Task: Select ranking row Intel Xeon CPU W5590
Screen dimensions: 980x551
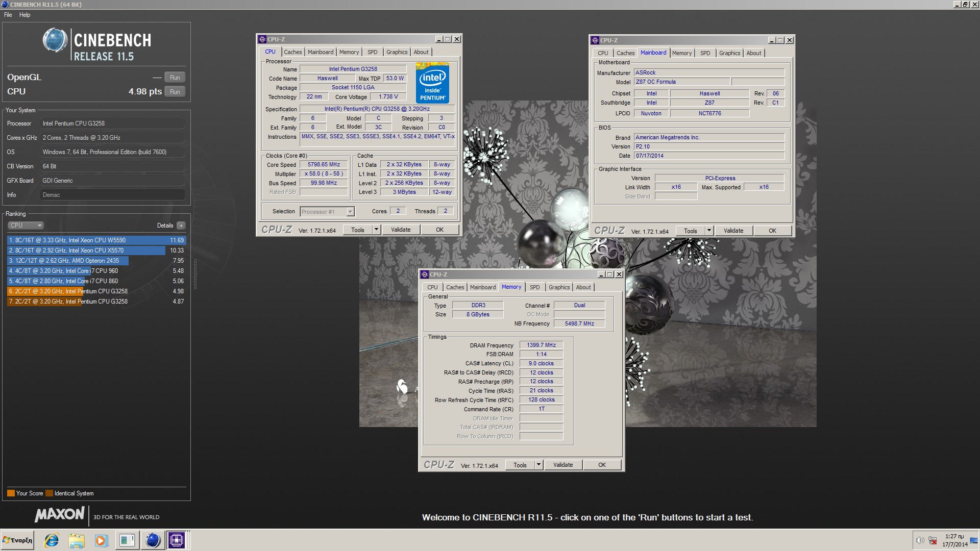Action: click(x=96, y=240)
